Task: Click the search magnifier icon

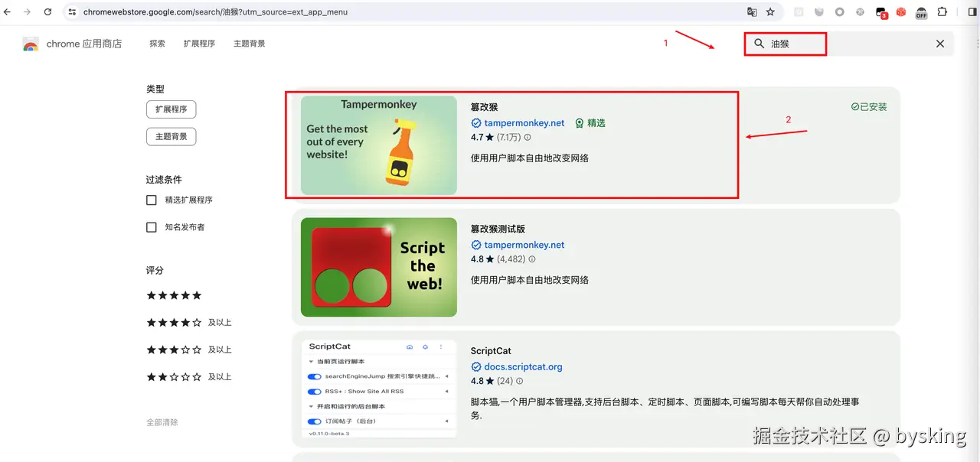Action: point(759,44)
